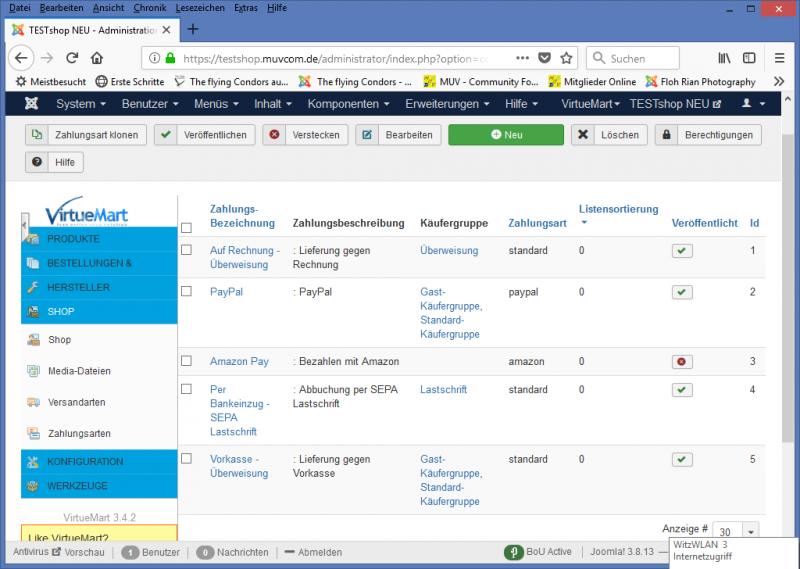
Task: Tick the select-all checkbox in table header
Action: pyautogui.click(x=186, y=228)
